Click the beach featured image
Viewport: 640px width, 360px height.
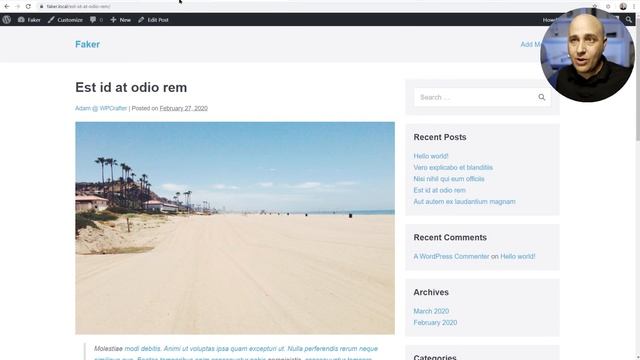click(235, 228)
